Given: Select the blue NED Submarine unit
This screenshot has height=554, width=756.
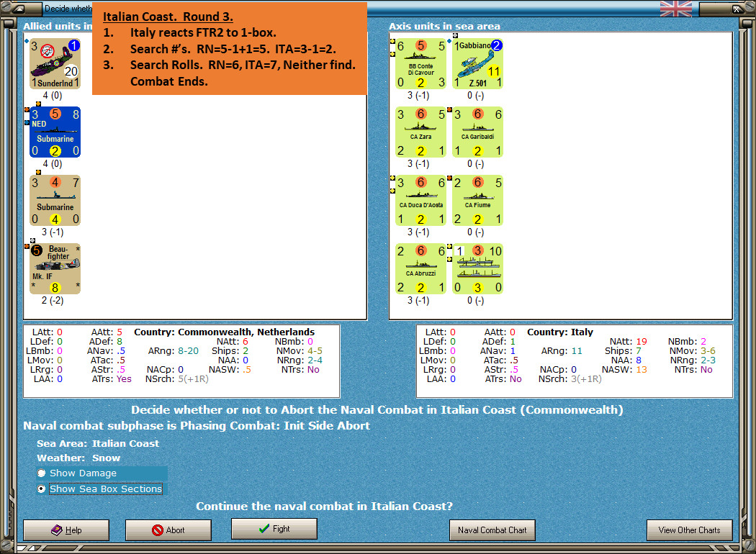Looking at the screenshot, I should coord(55,132).
